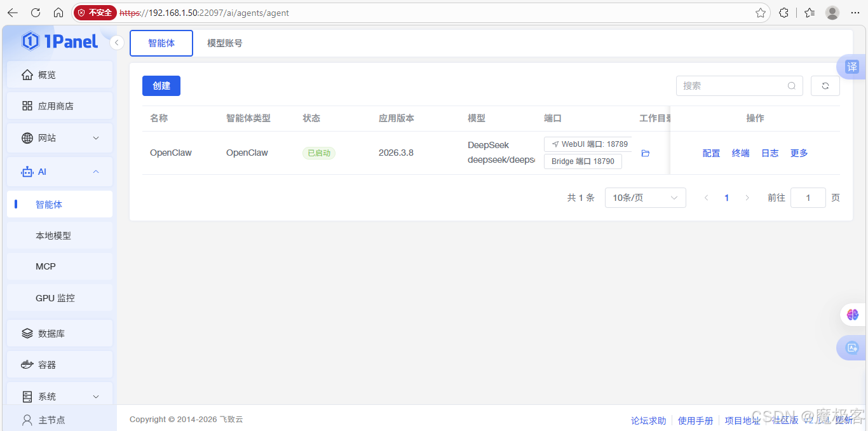The width and height of the screenshot is (868, 431).
Task: Expand the 网站 sidebar menu
Action: [x=60, y=137]
